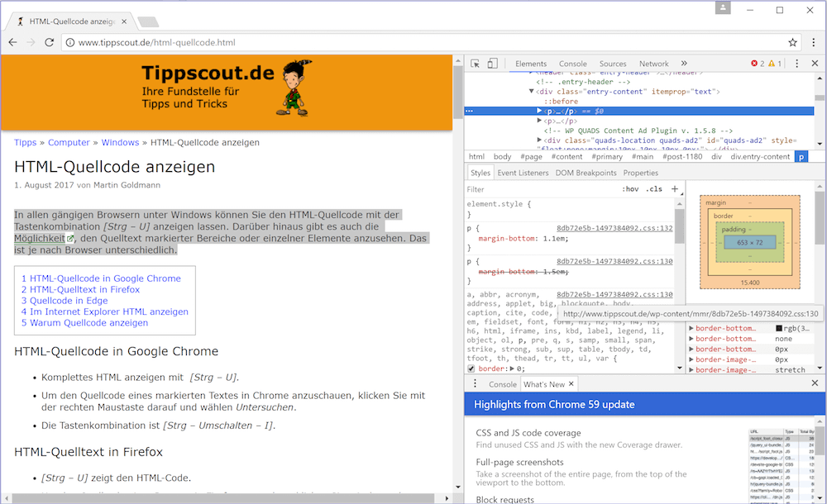The width and height of the screenshot is (827, 504).
Task: Jump to Warum Quellcode anzeigen section
Action: click(x=85, y=323)
